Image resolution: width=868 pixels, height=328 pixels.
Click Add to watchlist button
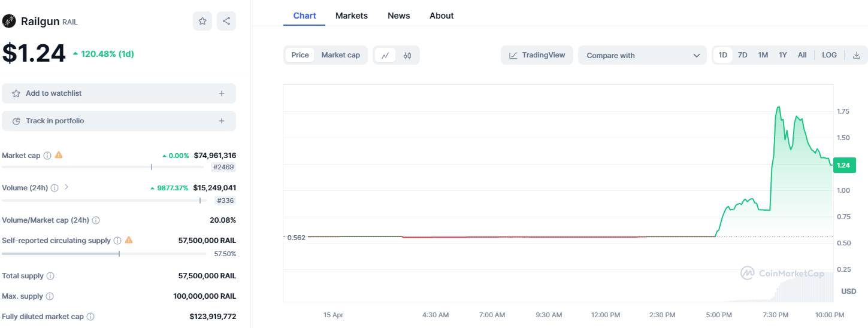click(x=119, y=93)
